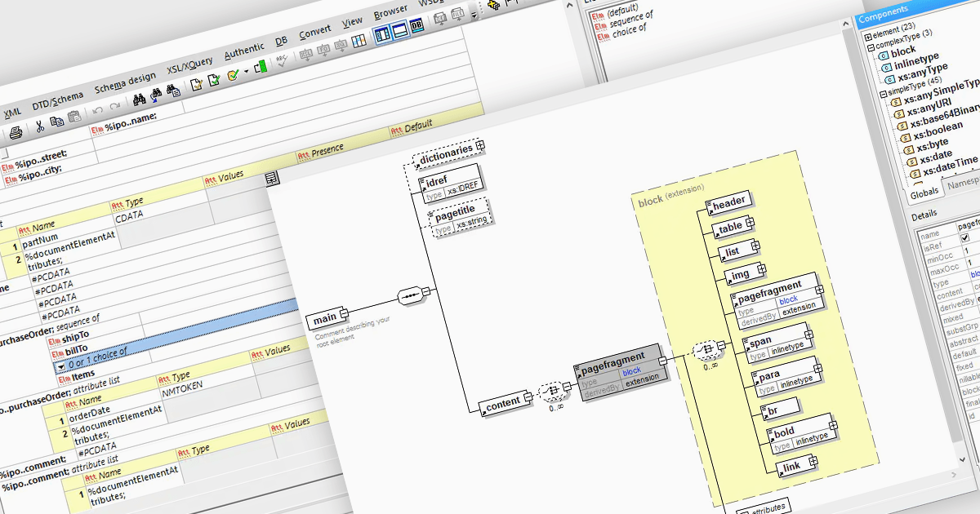Open the Convert menu
The height and width of the screenshot is (514, 980).
click(x=314, y=33)
